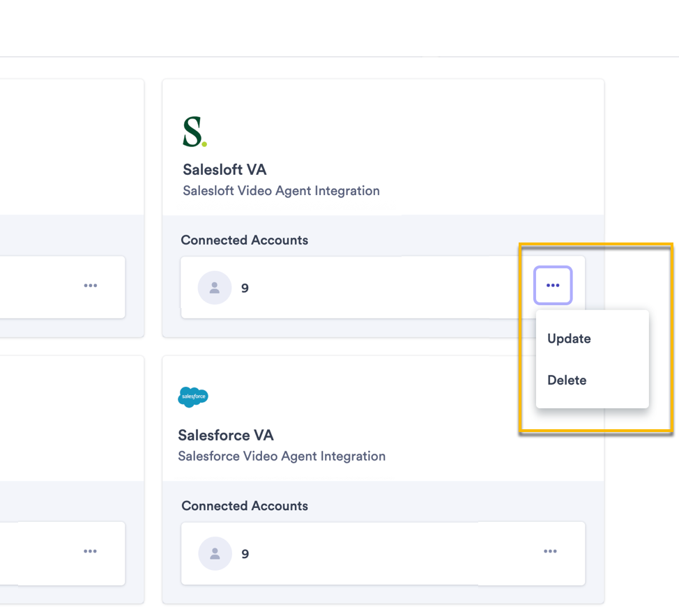Open Salesforce VA connected account three-dot menu

(x=550, y=551)
